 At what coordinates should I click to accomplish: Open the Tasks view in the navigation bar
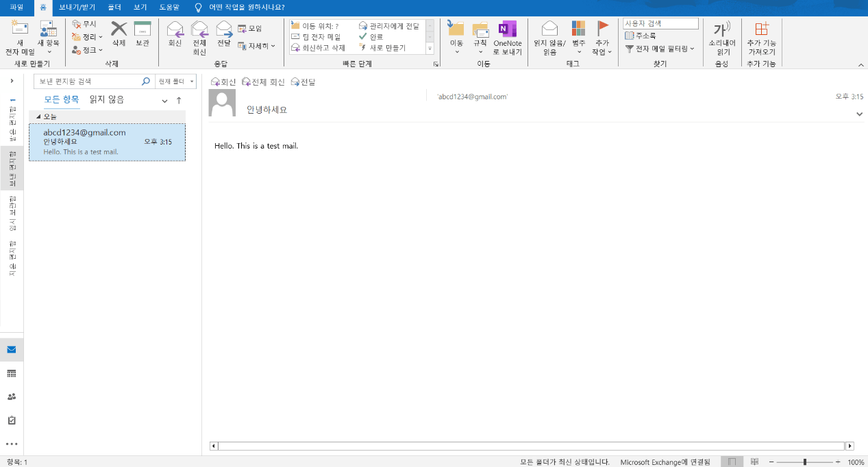pyautogui.click(x=12, y=420)
